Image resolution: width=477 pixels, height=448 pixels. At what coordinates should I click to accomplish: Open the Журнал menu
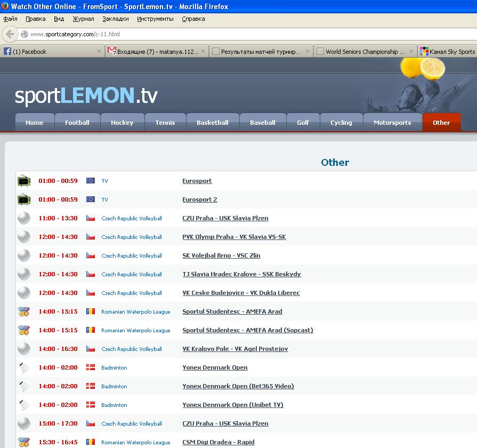(83, 19)
